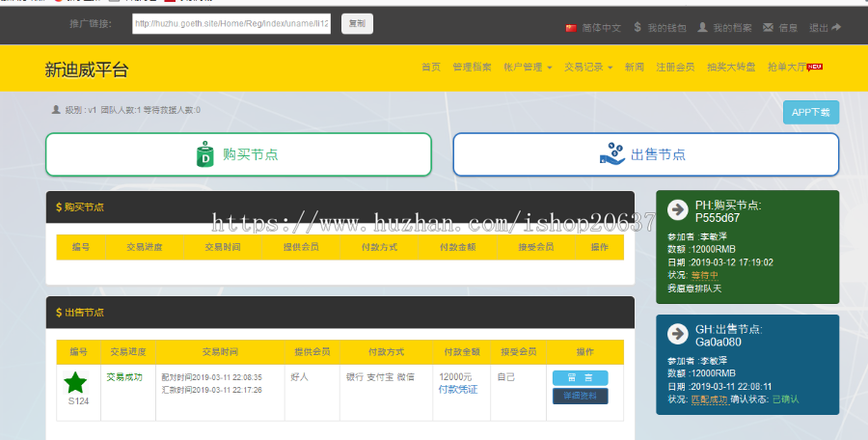Image resolution: width=868 pixels, height=440 pixels.
Task: Click the 详细资料 button in S124 row
Action: tap(581, 396)
